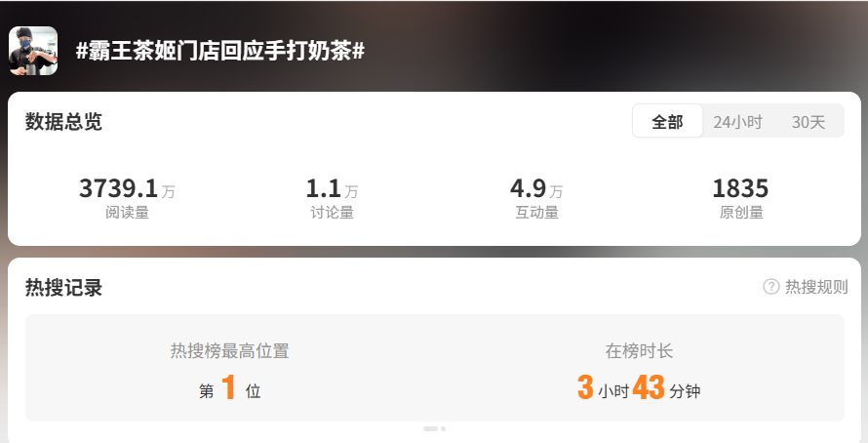Select the 4.9万 互动量 statistic
This screenshot has width=868, height=443.
click(537, 198)
